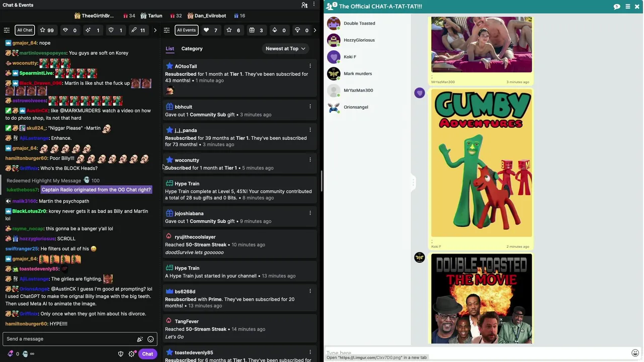Click the highlighted message from luketheboss7
The image size is (644, 362).
click(x=96, y=190)
